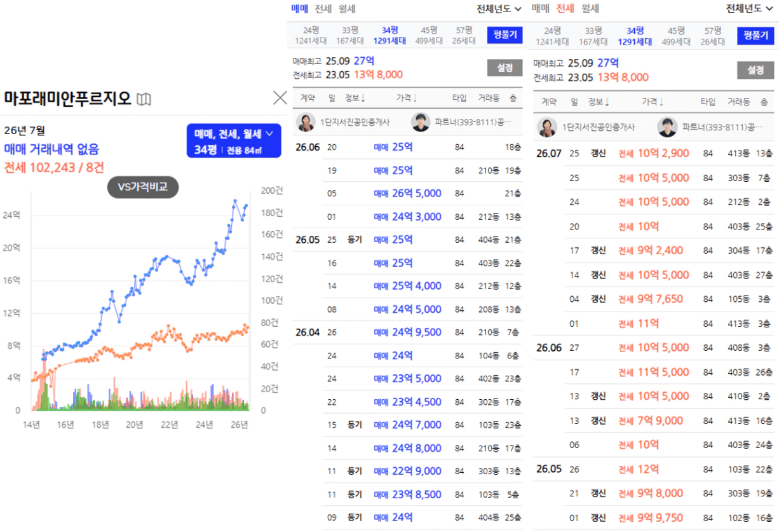Sort by 가격 column in right panel

pyautogui.click(x=654, y=102)
